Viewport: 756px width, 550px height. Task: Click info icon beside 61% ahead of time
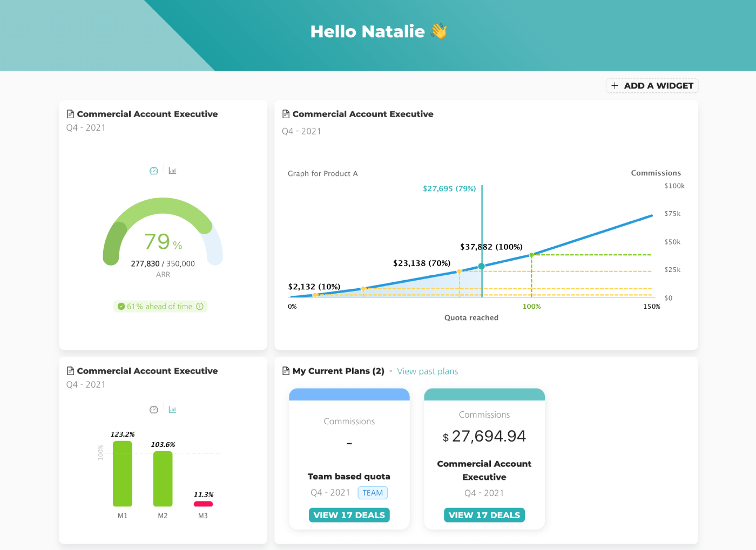point(200,307)
